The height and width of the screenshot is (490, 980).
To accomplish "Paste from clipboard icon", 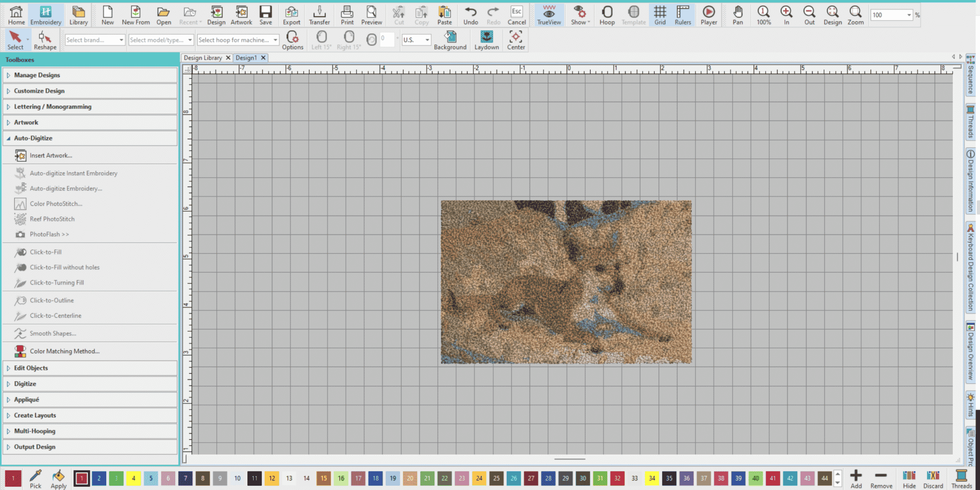I will coord(445,15).
